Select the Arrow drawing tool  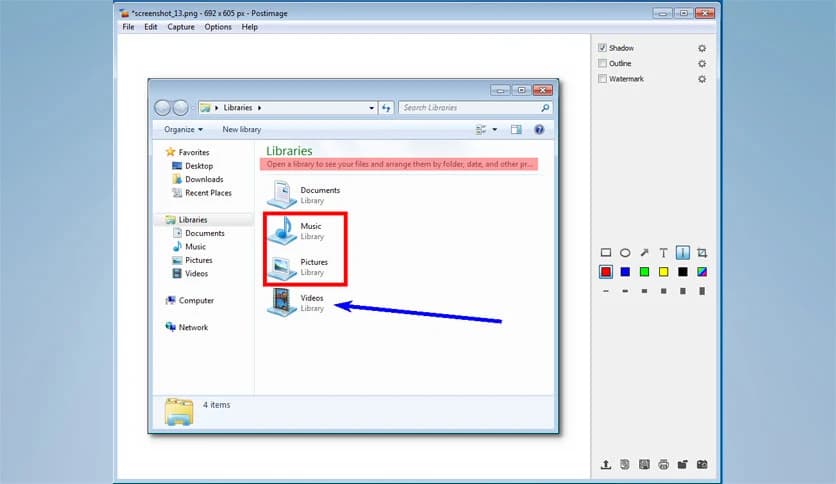click(x=644, y=253)
